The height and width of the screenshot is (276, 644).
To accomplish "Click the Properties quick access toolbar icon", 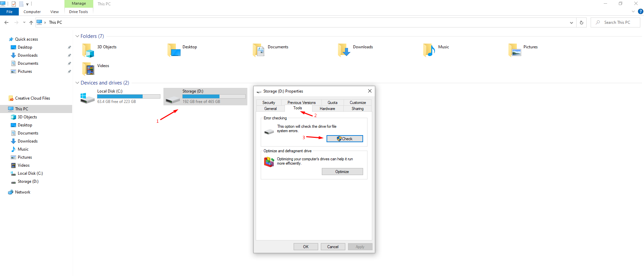I will (x=14, y=4).
